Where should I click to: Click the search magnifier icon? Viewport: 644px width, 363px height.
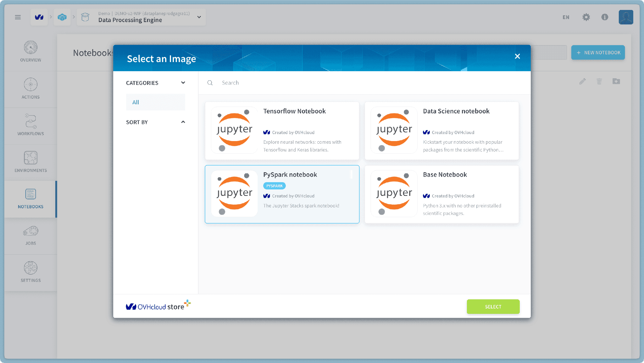tap(210, 83)
